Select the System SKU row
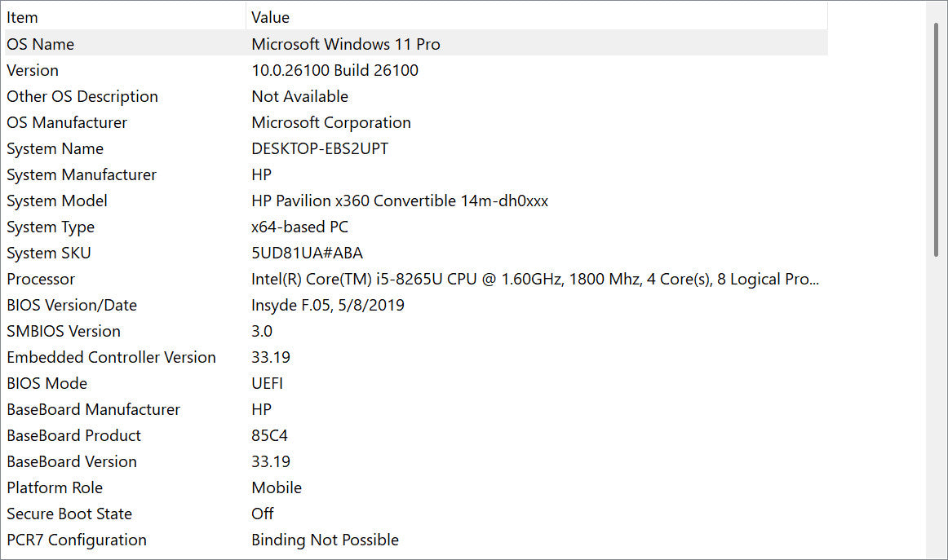 click(49, 253)
